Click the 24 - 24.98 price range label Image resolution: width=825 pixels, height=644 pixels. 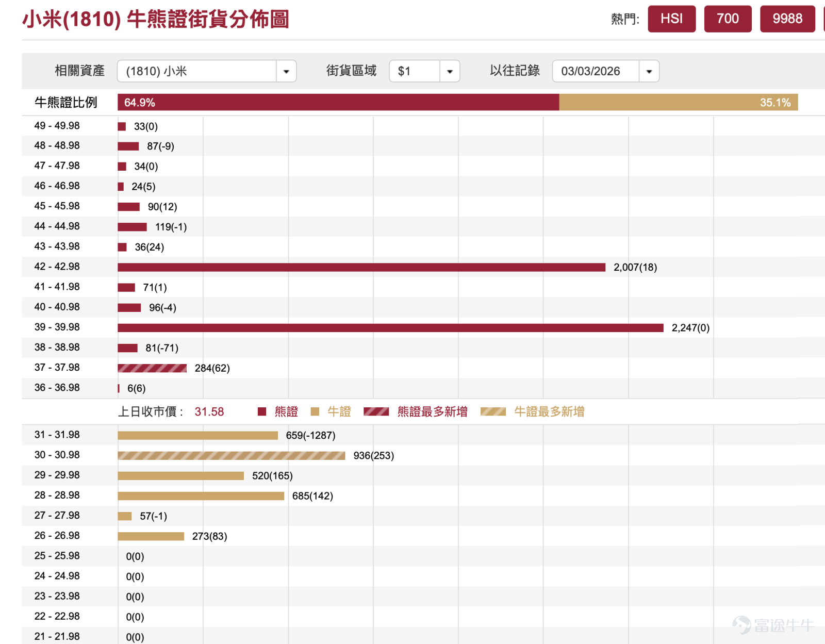pos(57,576)
